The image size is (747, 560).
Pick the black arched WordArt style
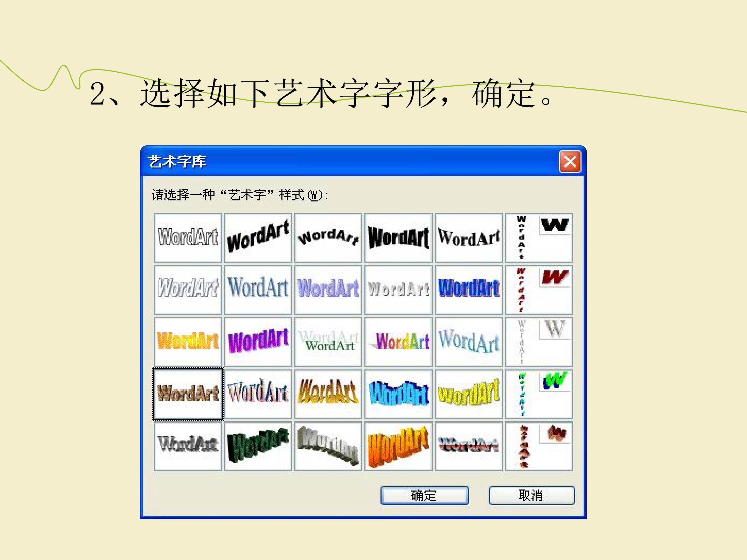point(328,238)
